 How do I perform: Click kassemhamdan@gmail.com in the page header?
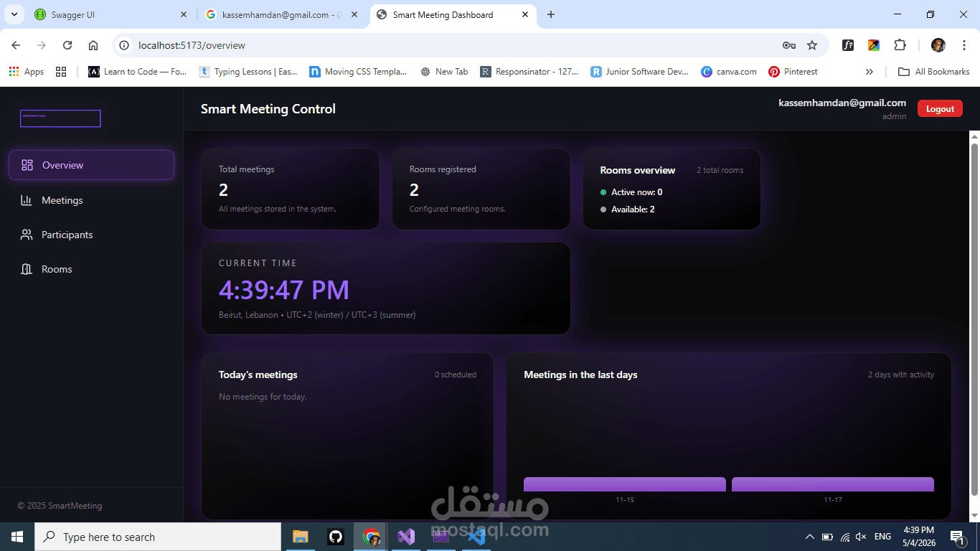pos(842,103)
